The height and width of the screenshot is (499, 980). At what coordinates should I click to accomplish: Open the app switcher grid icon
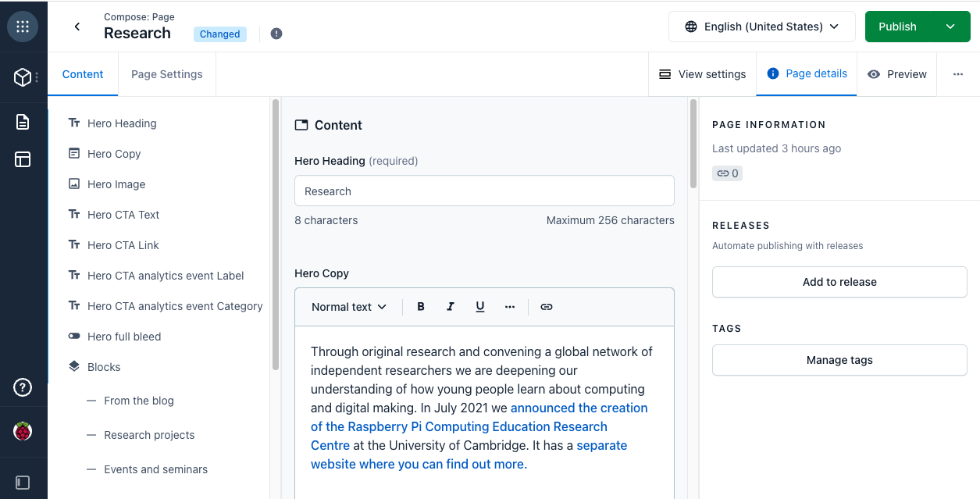pos(23,26)
